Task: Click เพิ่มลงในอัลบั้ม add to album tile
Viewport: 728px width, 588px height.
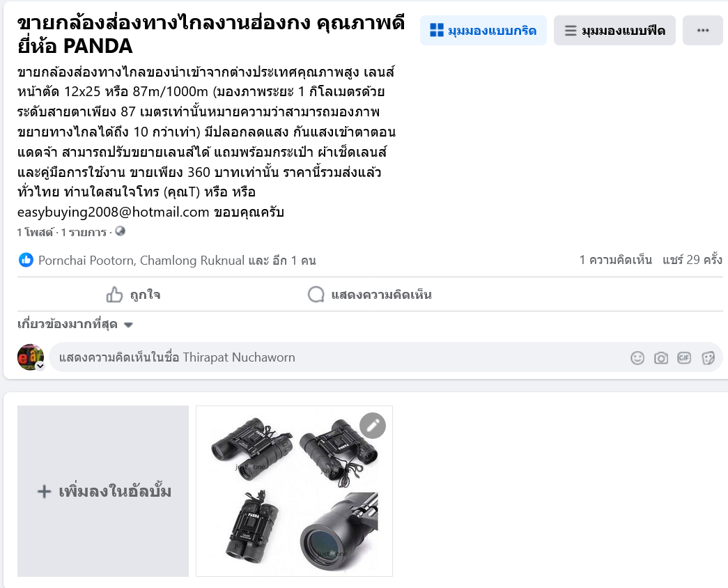Action: click(x=103, y=491)
